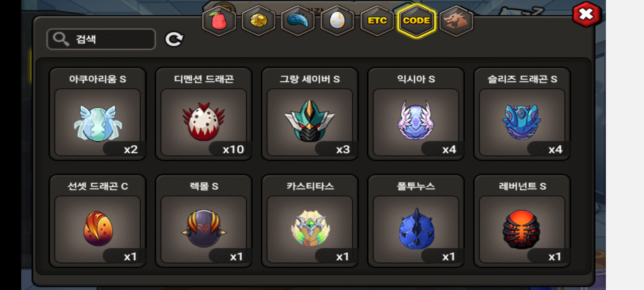Viewport: 644px width, 290px height.
Task: Select the 레버넌트 S lava egg
Action: click(522, 221)
